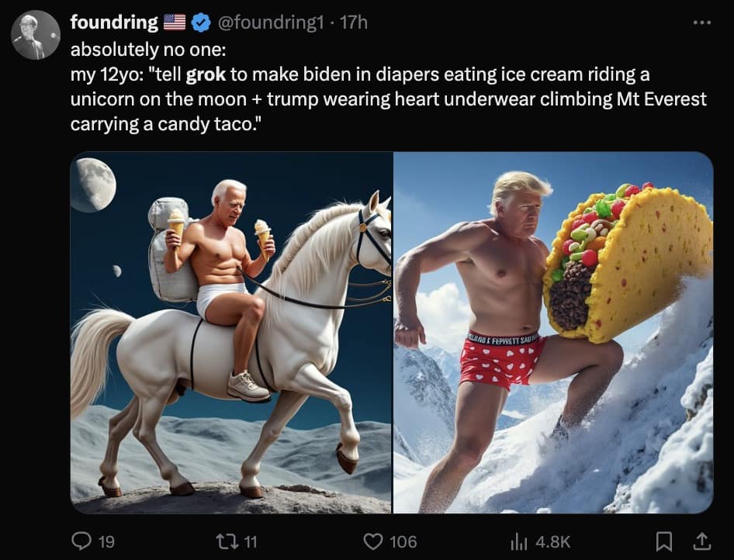Open the right image with the candy taco
734x560 pixels.
[x=553, y=332]
